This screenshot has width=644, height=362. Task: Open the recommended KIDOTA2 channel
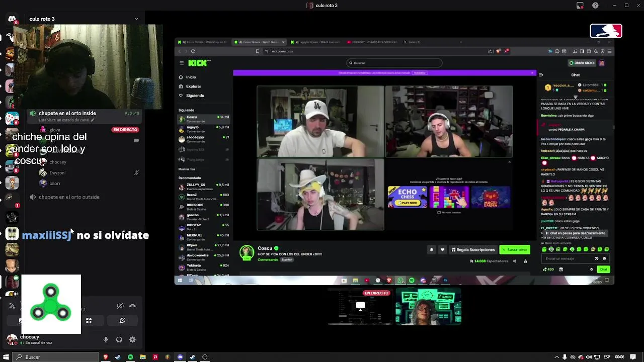click(x=204, y=227)
